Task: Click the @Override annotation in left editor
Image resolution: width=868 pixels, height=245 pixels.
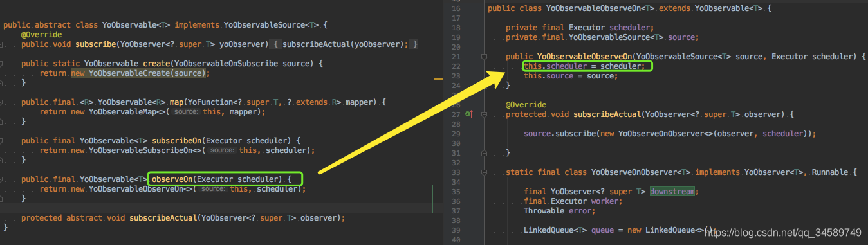Action: coord(42,35)
